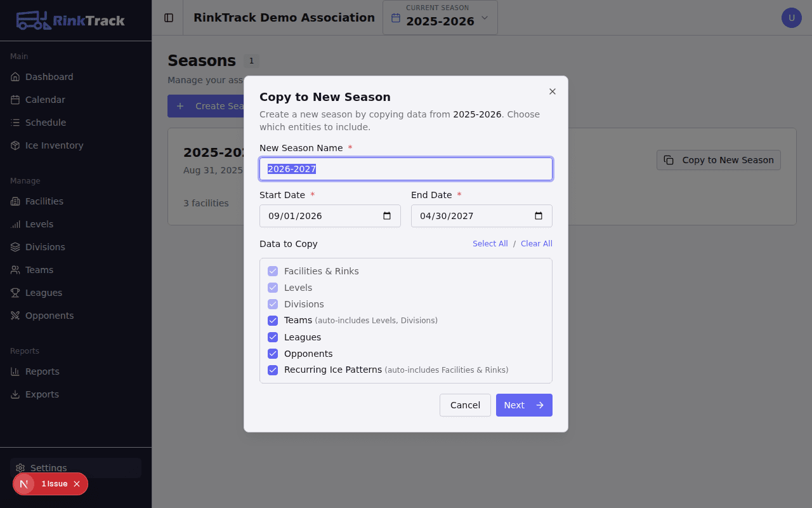Uncheck the Teams checkbox

[273, 321]
